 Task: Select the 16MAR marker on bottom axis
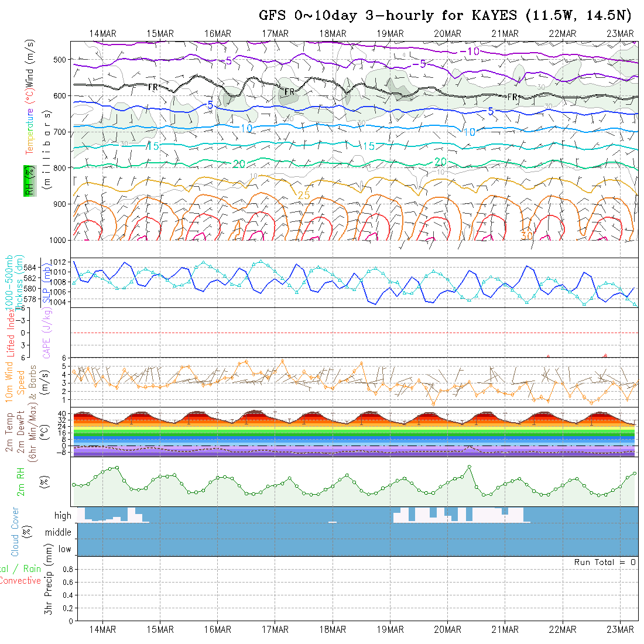tap(217, 629)
